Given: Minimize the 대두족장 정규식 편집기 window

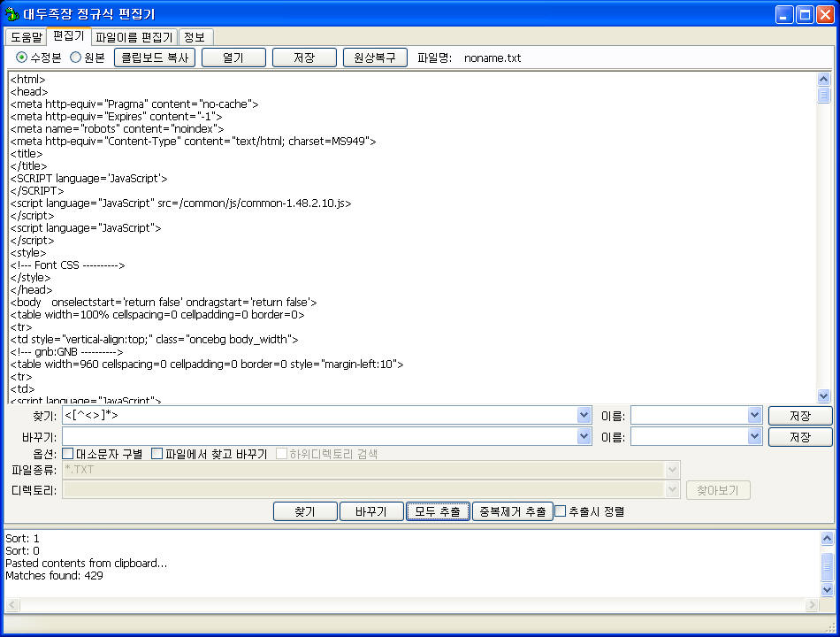Looking at the screenshot, I should pos(784,14).
